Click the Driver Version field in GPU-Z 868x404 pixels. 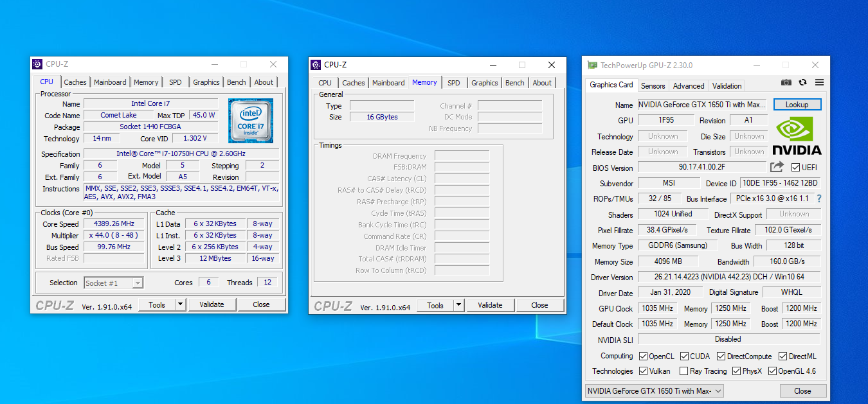point(729,277)
